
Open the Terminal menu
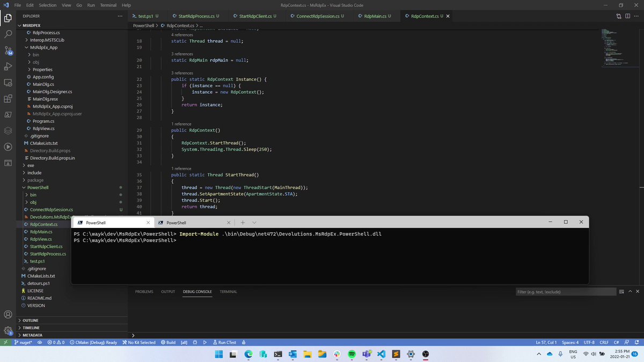pos(108,5)
